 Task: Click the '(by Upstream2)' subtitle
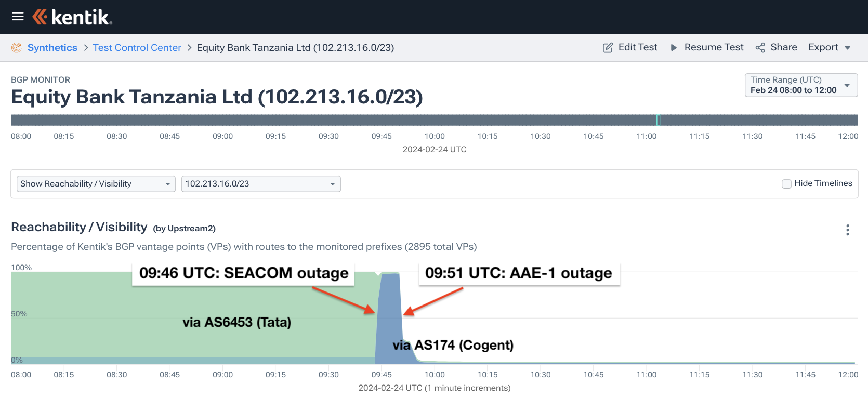184,228
